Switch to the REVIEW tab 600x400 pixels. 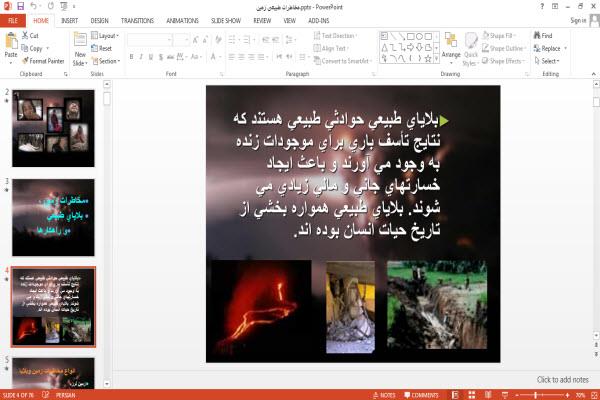point(262,21)
